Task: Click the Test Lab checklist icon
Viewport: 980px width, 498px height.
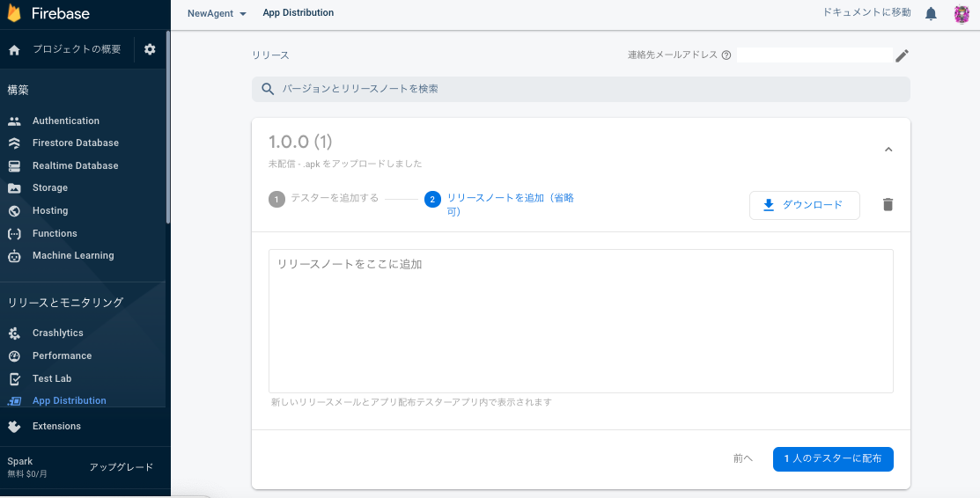Action: (14, 378)
